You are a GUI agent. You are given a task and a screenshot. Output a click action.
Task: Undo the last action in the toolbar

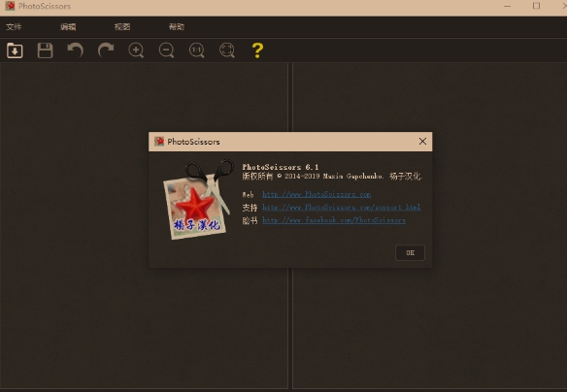75,50
